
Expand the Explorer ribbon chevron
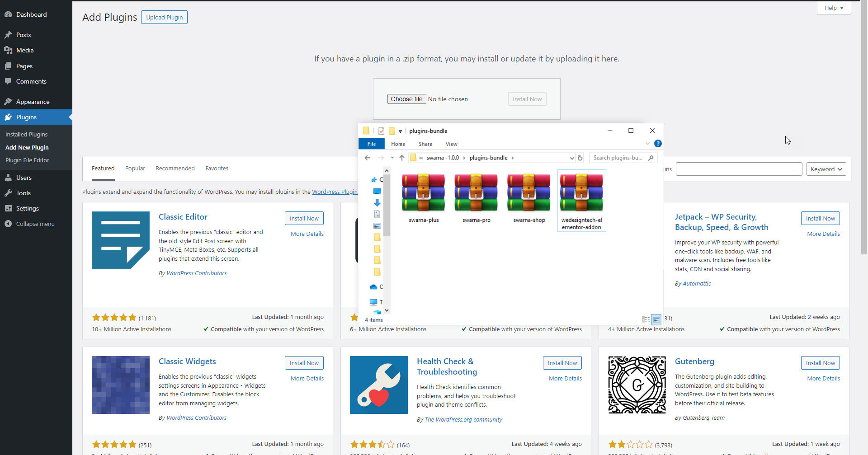pos(647,144)
